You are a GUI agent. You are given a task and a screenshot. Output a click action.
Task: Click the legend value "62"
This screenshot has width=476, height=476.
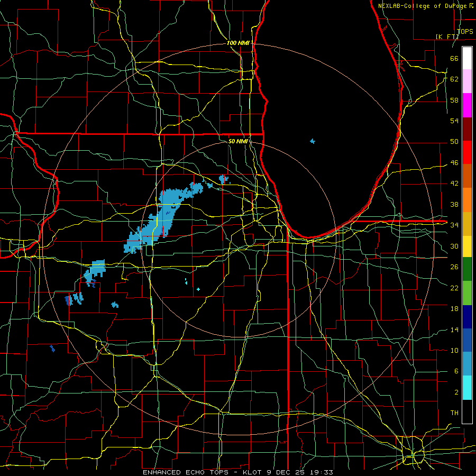(454, 79)
